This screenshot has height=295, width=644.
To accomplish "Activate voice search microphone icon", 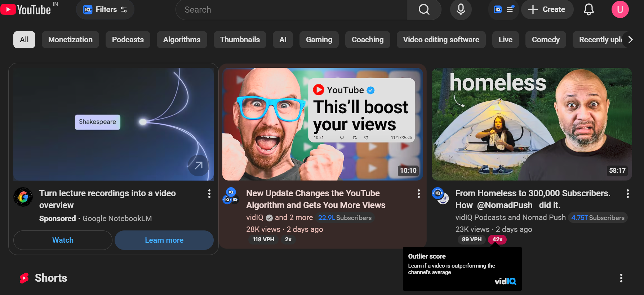I will [x=461, y=9].
